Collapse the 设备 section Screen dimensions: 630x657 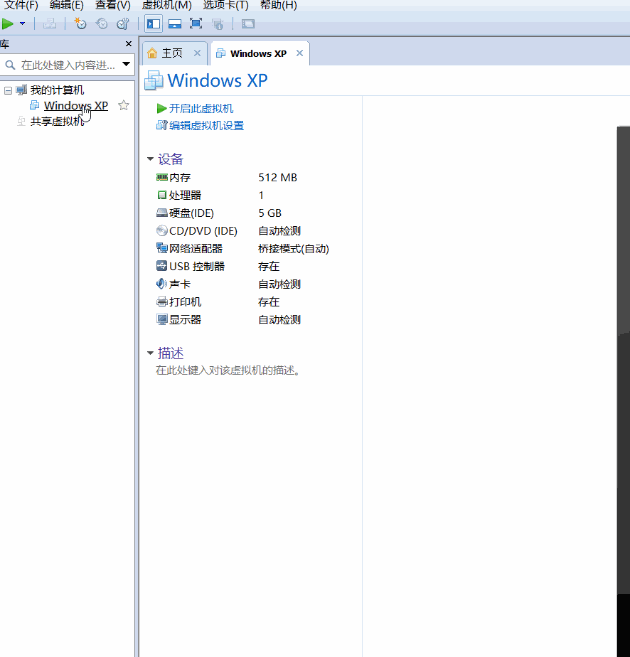pyautogui.click(x=150, y=159)
